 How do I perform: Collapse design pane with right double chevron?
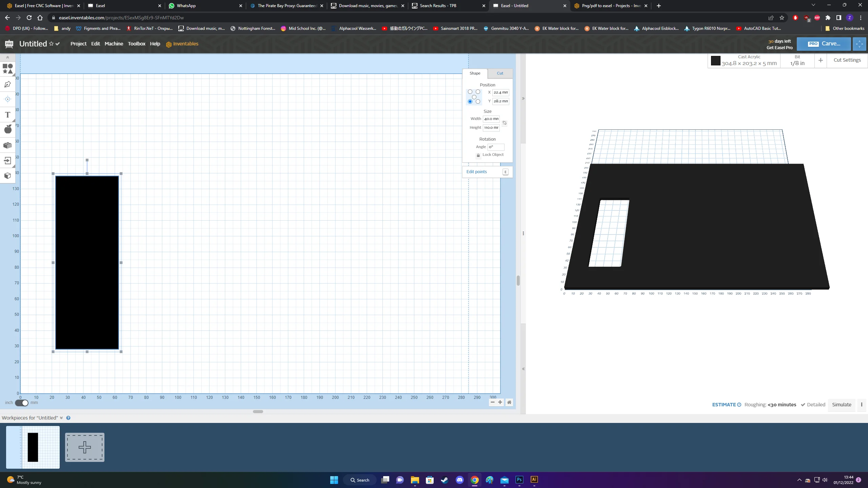pos(523,99)
